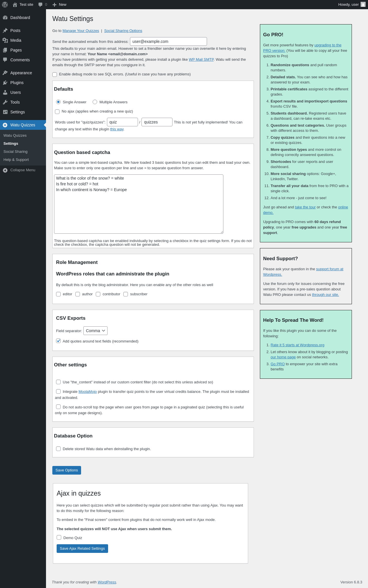This screenshot has height=588, width=368.
Task: Check the subscriber role checkbox
Action: [126, 294]
